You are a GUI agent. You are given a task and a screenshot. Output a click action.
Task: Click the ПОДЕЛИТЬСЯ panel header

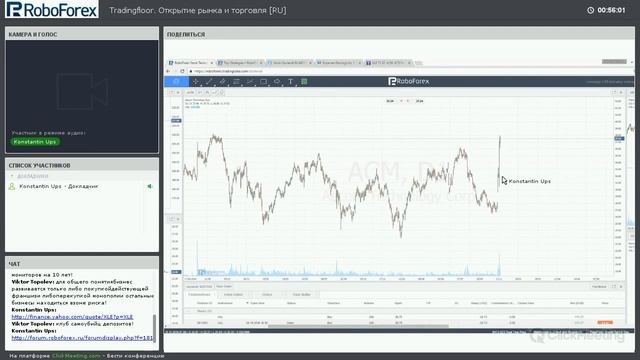coord(399,34)
